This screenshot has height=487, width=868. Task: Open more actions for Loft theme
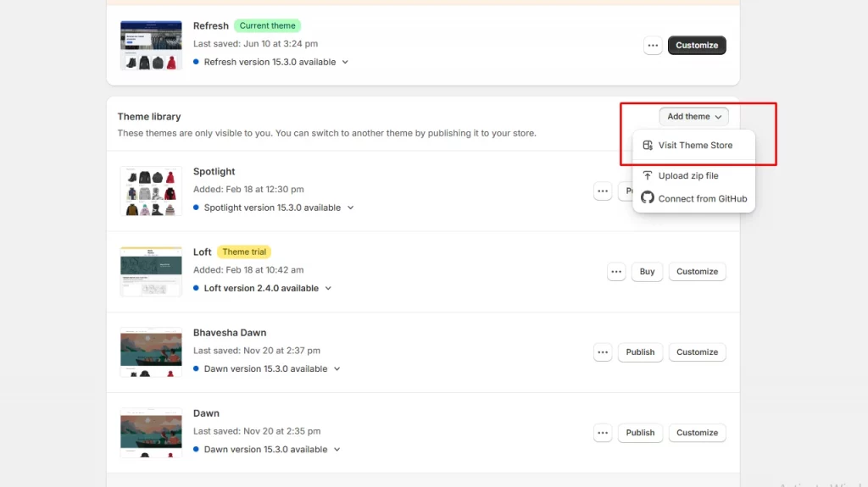click(x=616, y=272)
